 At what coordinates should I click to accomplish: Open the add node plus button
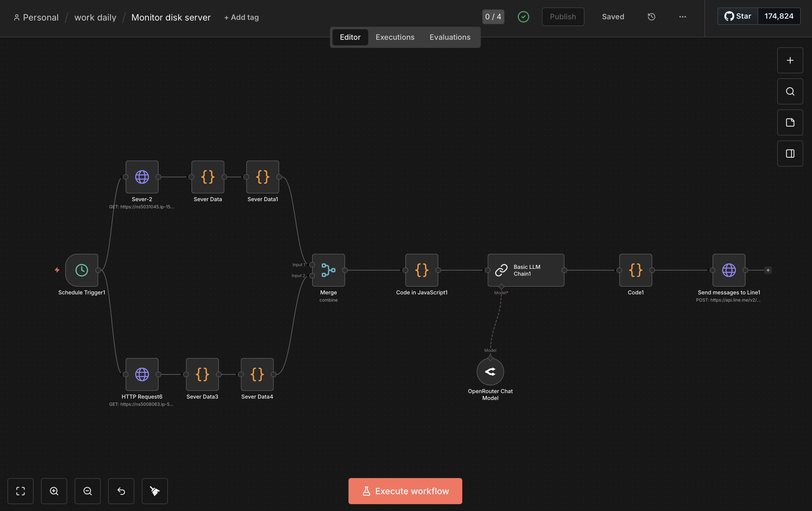tap(790, 60)
